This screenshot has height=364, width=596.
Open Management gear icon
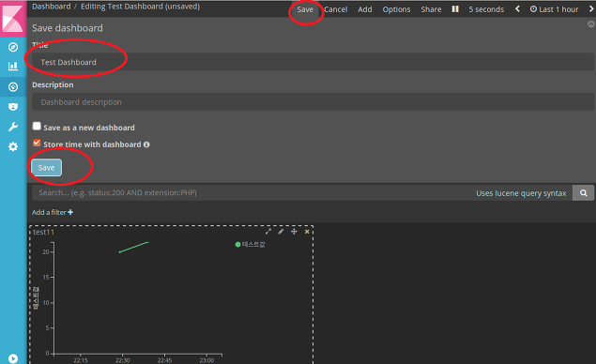(x=13, y=146)
